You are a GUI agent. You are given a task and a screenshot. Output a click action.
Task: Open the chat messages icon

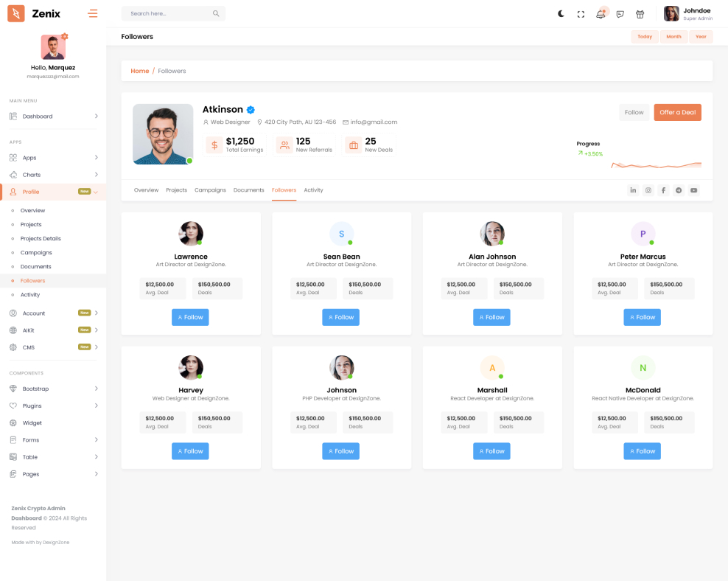[620, 14]
